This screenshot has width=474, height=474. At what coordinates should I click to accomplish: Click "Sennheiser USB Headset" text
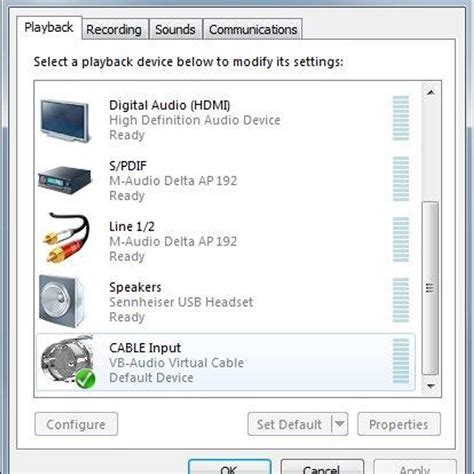(x=181, y=302)
